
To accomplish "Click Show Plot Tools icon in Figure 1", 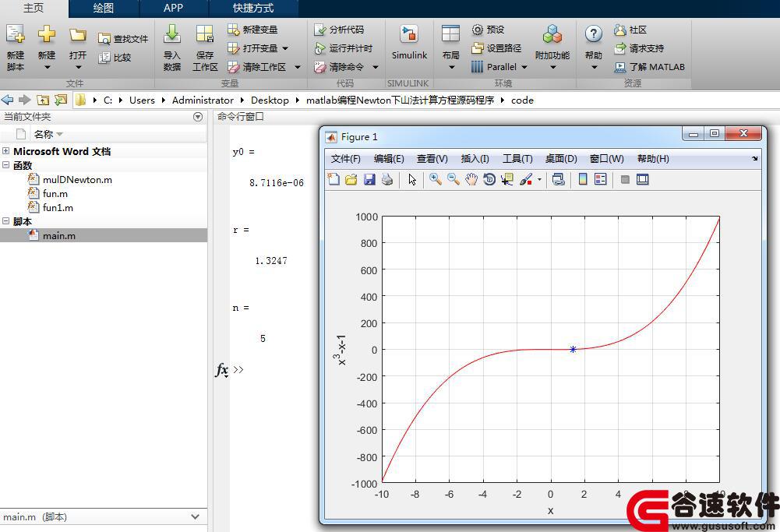I will coord(643,179).
